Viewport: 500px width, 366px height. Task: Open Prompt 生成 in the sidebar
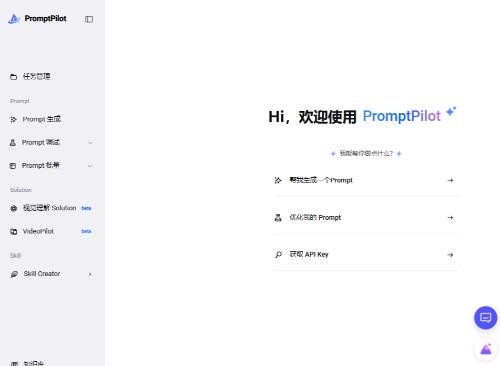click(42, 119)
